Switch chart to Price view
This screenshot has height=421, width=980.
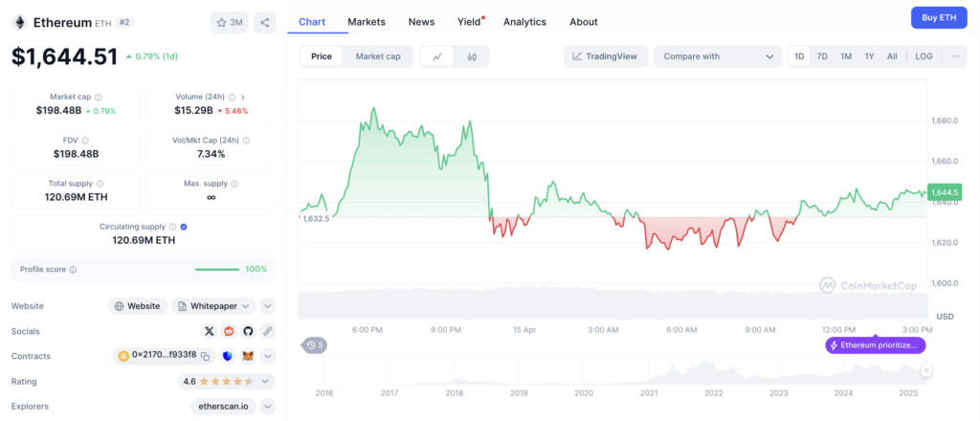[x=322, y=56]
